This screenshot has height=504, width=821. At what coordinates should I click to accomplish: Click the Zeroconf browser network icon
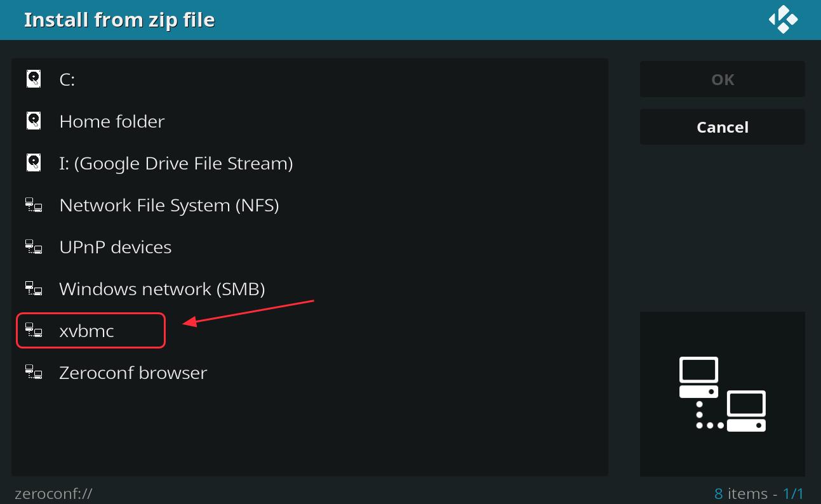(x=34, y=372)
